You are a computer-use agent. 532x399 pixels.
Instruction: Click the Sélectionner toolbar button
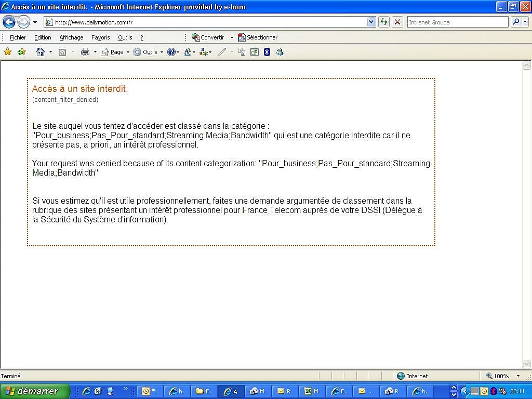(258, 37)
